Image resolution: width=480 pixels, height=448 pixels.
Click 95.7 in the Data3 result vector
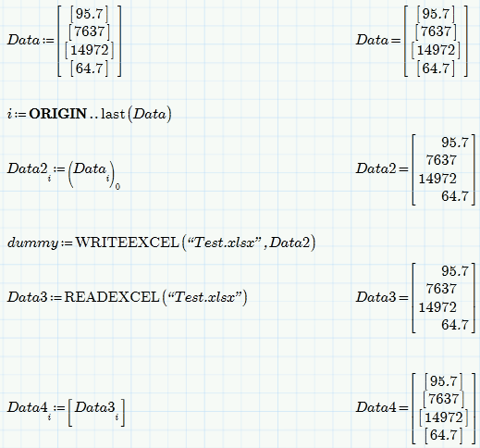click(x=455, y=271)
